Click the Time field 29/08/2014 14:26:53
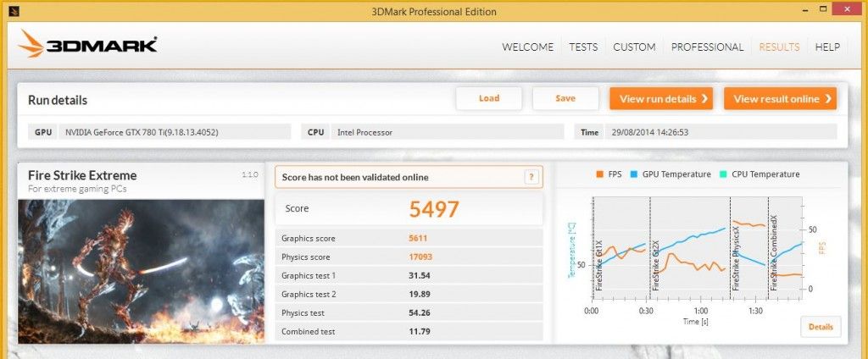The width and height of the screenshot is (868, 359). 721,132
